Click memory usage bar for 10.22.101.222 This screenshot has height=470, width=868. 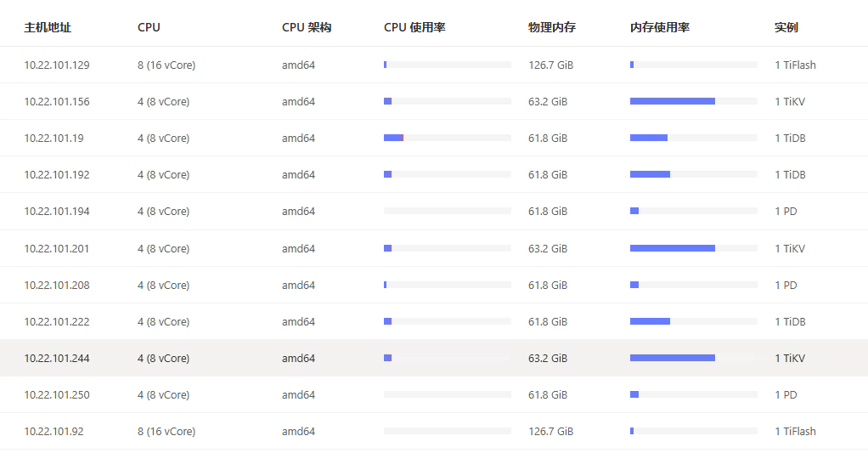(694, 321)
